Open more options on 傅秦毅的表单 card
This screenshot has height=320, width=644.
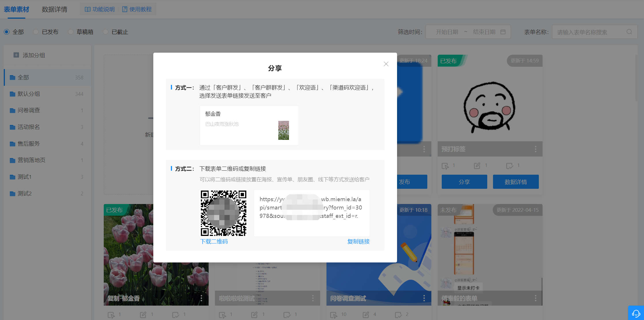pos(535,298)
